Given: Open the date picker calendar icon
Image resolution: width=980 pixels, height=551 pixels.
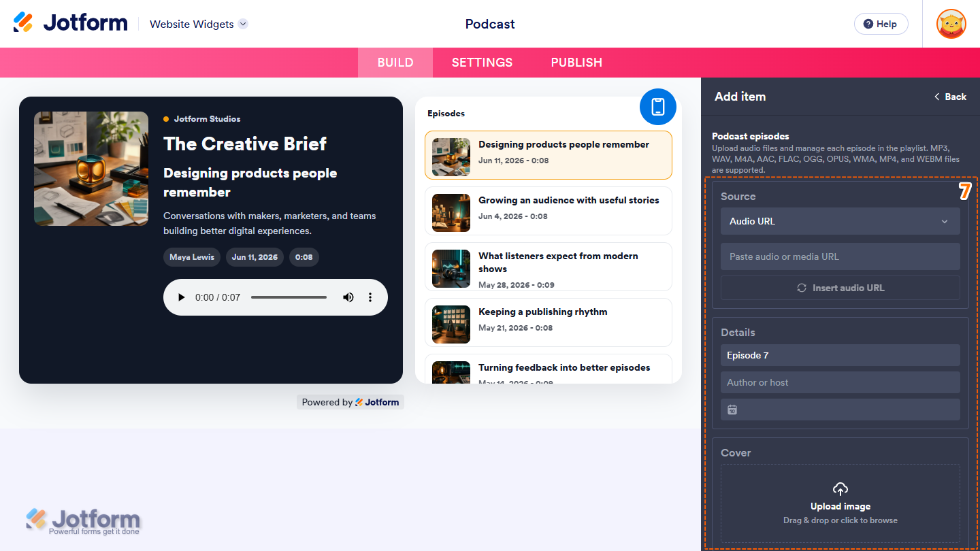Looking at the screenshot, I should coord(732,410).
